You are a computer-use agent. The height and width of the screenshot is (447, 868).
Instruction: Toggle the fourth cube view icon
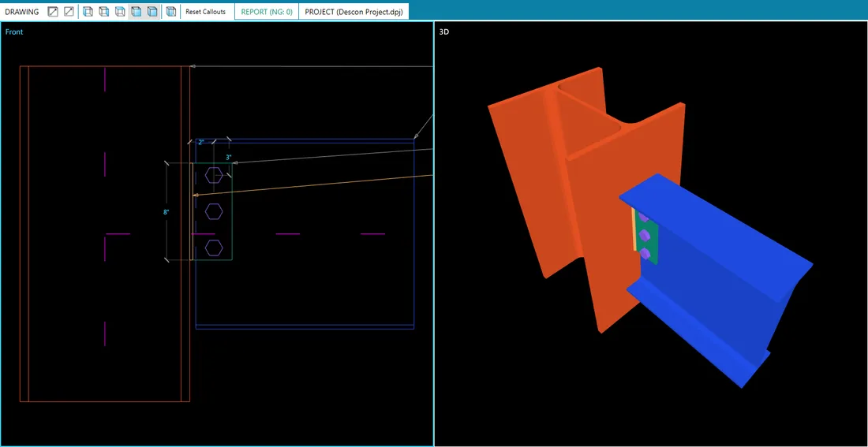click(137, 12)
